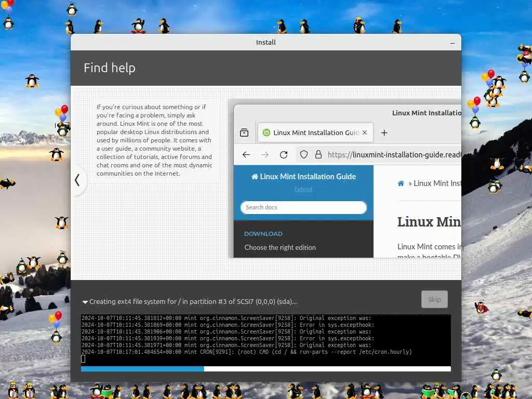The width and height of the screenshot is (532, 399).
Task: Open 'Choose the right edition' link
Action: 280,248
